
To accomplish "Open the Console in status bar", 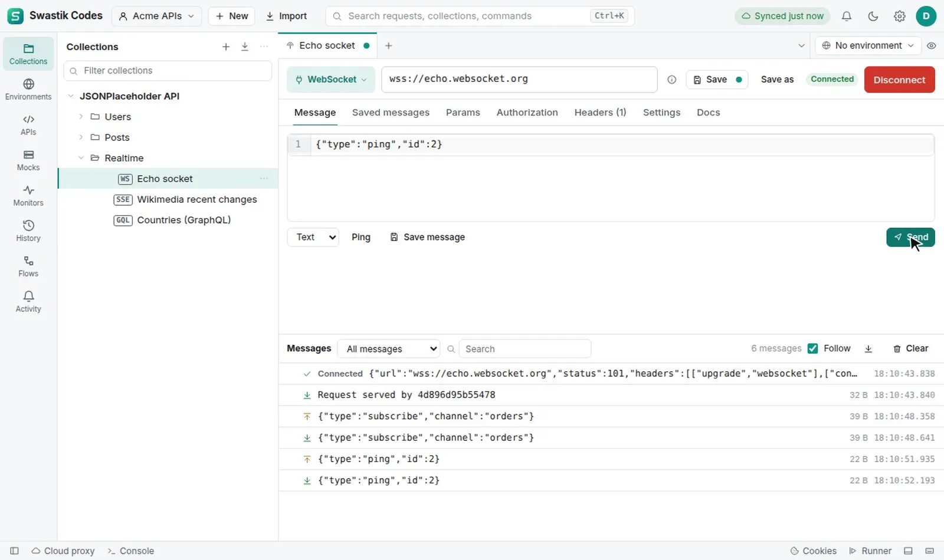I will point(131,551).
